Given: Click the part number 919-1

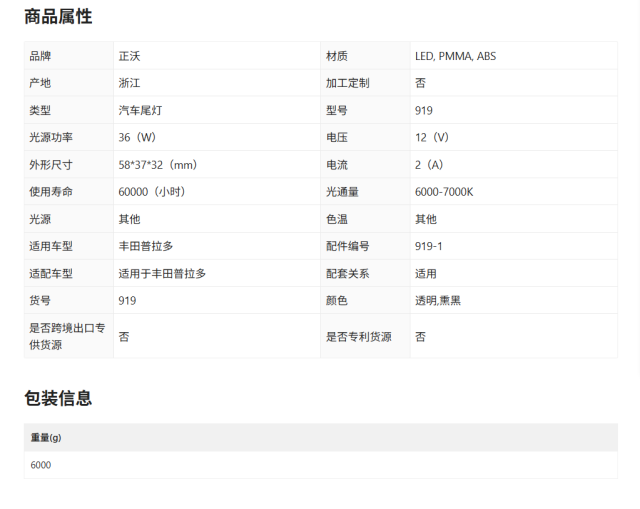Looking at the screenshot, I should [x=429, y=246].
